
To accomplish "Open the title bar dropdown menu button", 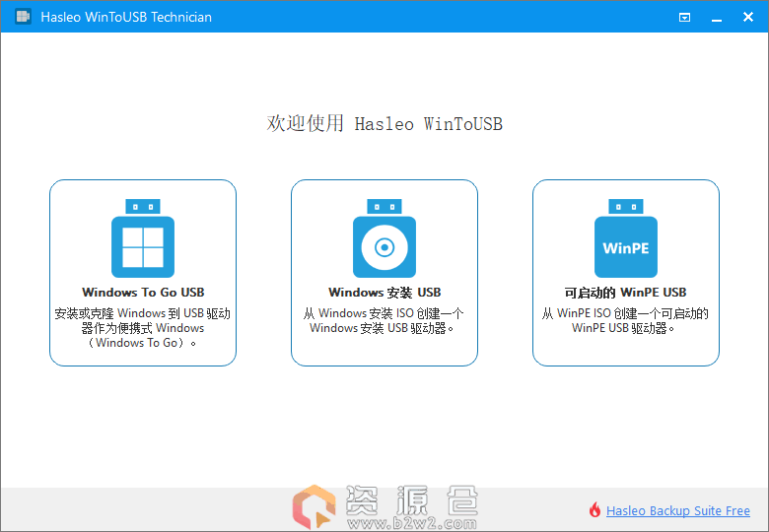I will (685, 17).
